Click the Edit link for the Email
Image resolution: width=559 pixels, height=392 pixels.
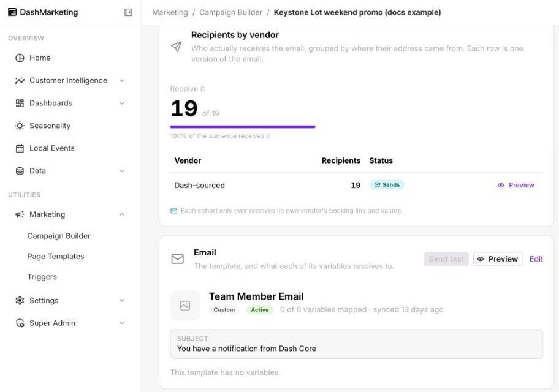[536, 259]
